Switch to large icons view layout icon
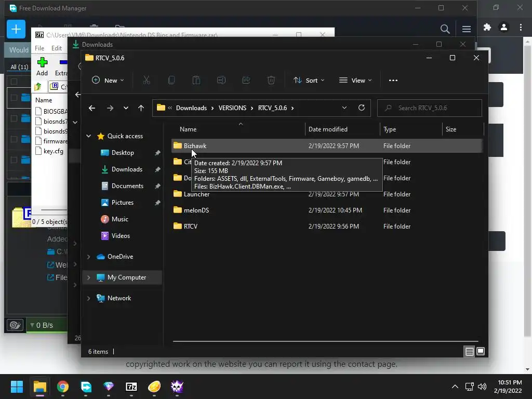The width and height of the screenshot is (532, 399). pos(481,352)
